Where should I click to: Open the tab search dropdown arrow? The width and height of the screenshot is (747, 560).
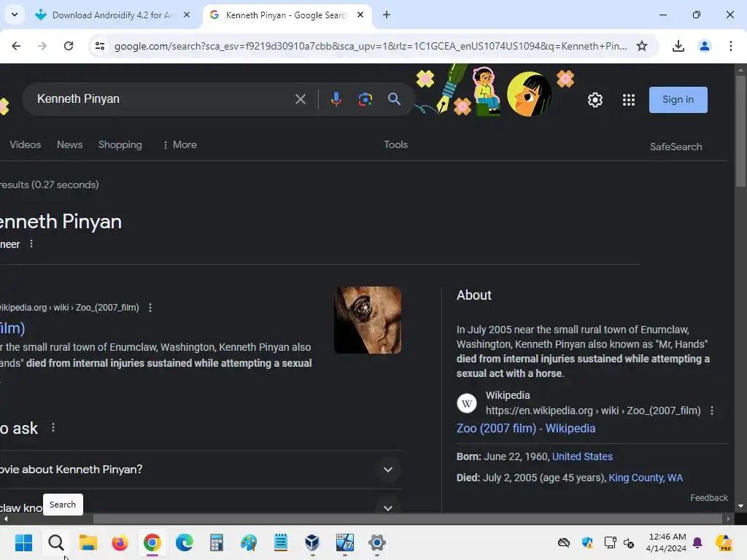(15, 15)
